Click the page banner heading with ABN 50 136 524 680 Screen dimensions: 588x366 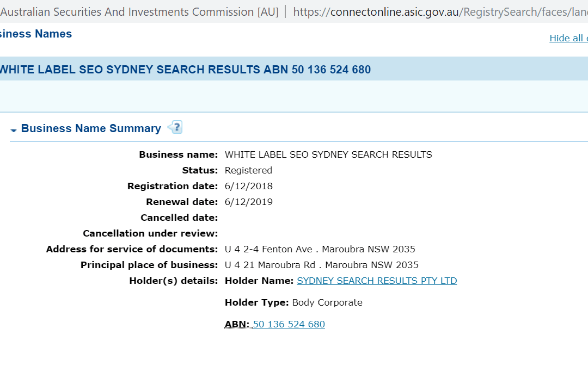point(185,70)
